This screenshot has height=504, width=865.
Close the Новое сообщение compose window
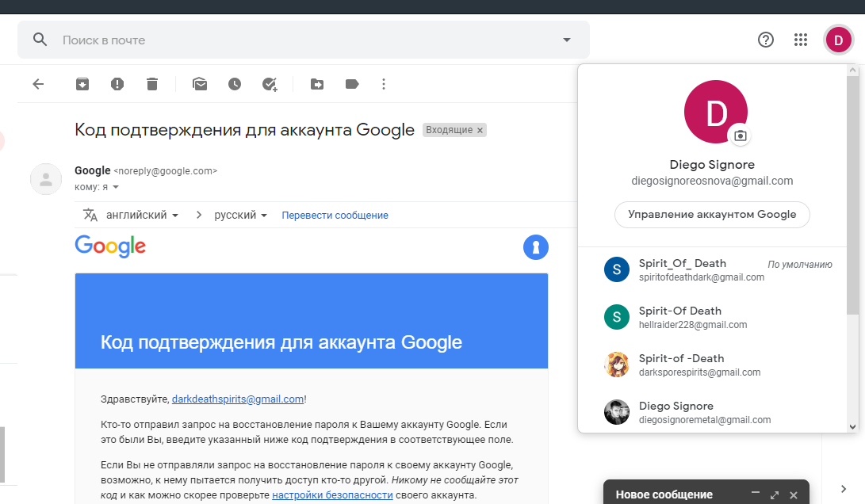tap(794, 494)
